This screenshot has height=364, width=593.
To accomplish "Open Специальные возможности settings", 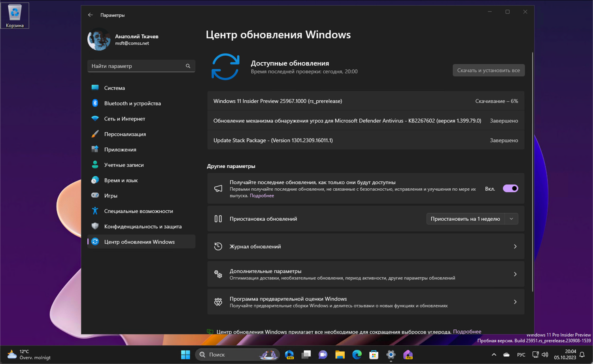I will click(x=138, y=211).
